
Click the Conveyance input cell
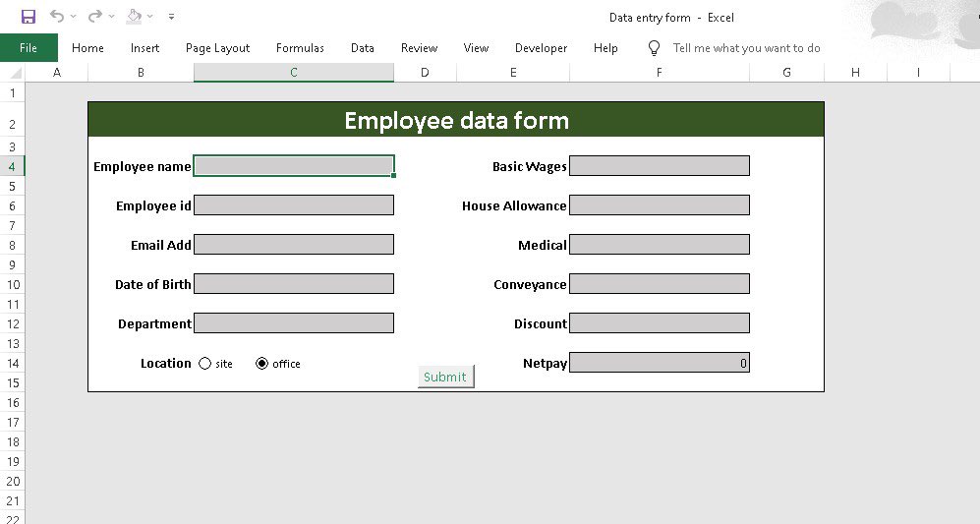point(660,284)
